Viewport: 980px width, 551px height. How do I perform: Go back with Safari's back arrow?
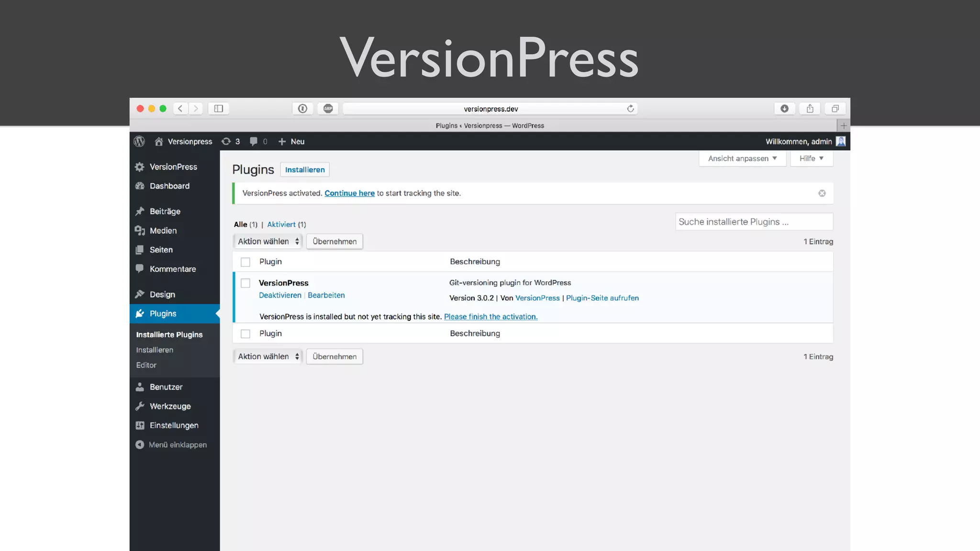pos(180,109)
